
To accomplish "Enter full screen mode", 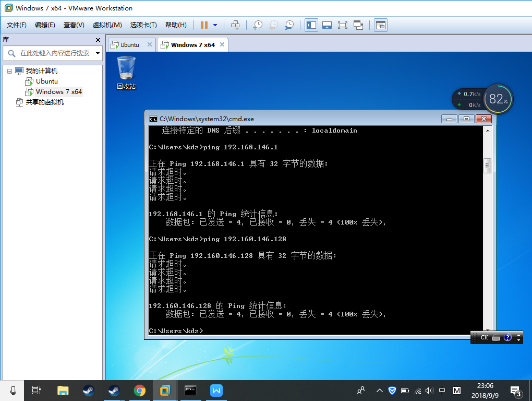I will (x=343, y=25).
